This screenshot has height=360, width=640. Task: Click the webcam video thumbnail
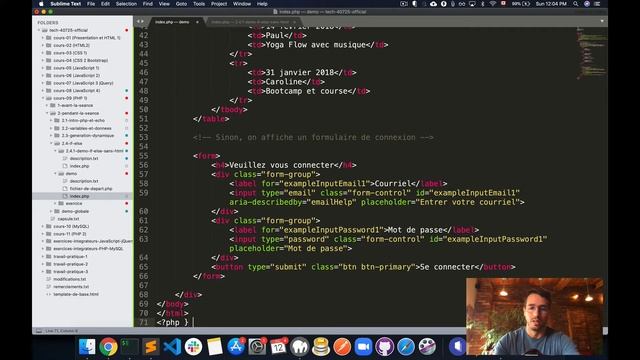click(534, 317)
